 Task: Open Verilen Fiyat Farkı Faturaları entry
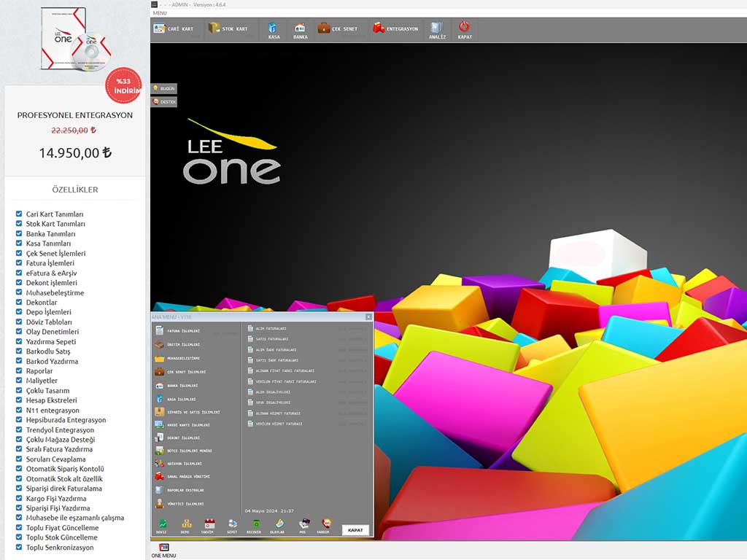coord(281,381)
